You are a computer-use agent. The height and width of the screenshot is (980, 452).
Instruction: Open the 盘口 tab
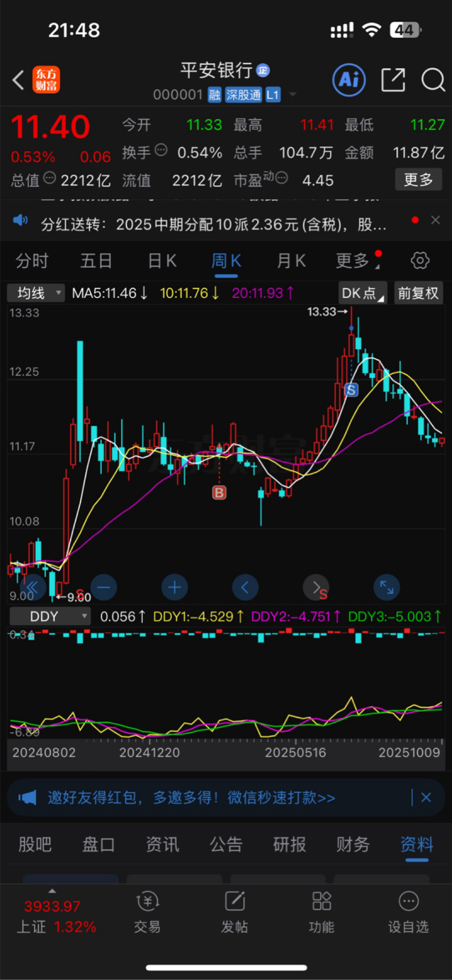coord(98,845)
